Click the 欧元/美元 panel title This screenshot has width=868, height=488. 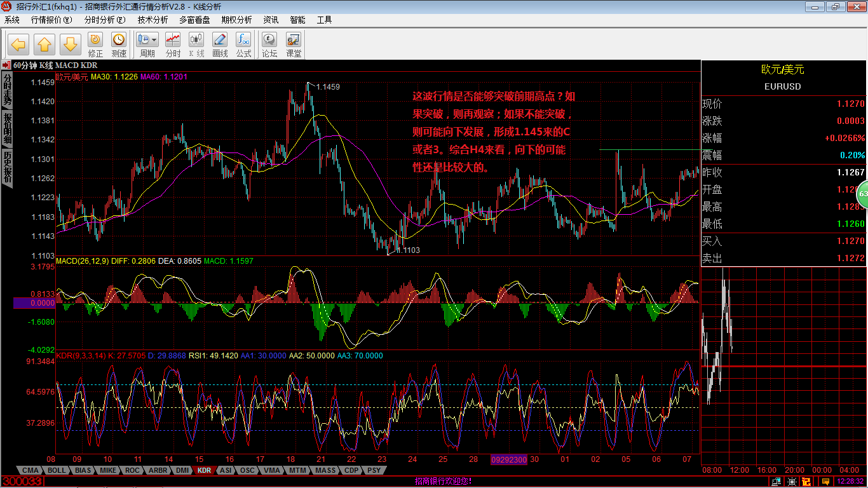(783, 69)
